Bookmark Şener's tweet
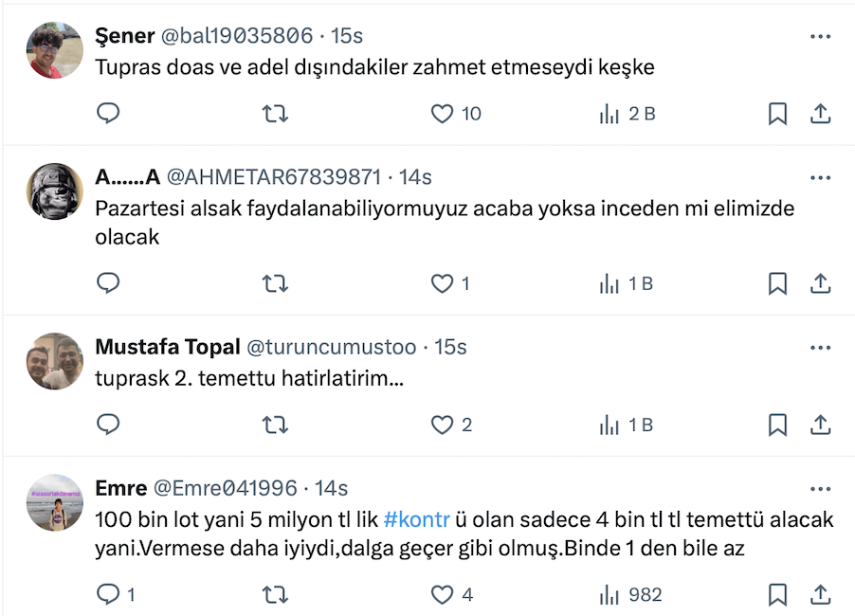The width and height of the screenshot is (855, 616). point(777,114)
